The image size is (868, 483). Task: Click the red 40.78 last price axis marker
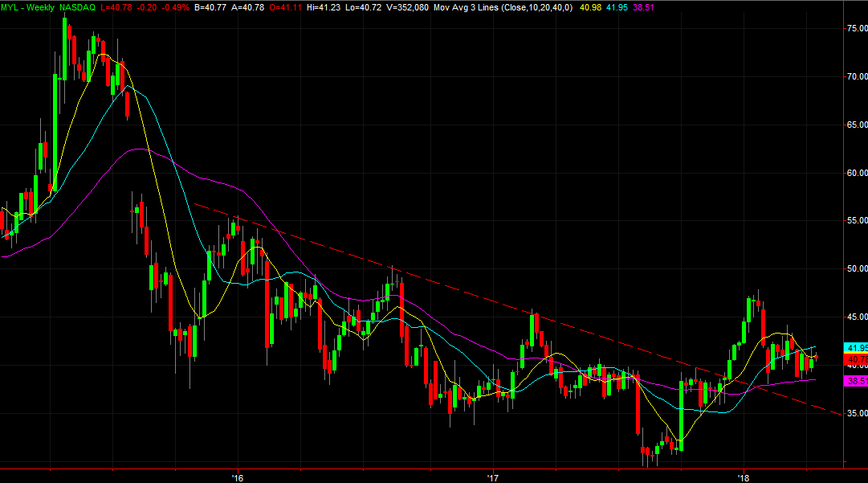click(x=856, y=359)
